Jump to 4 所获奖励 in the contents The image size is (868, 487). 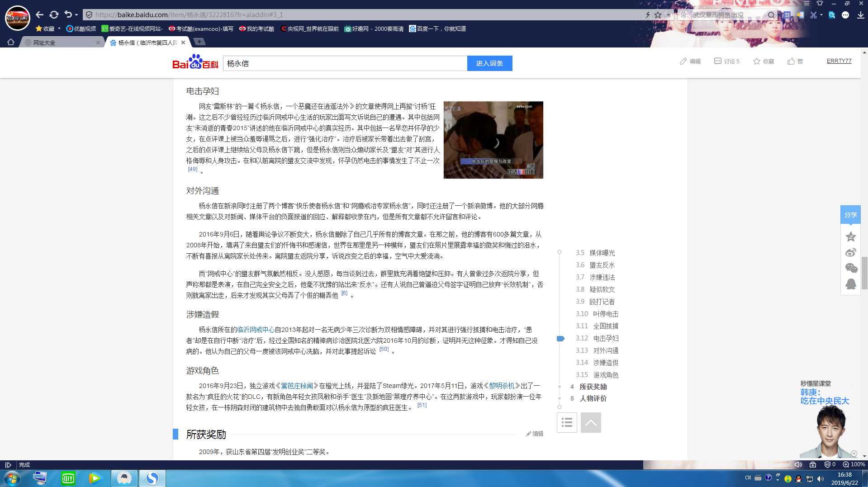pos(588,387)
